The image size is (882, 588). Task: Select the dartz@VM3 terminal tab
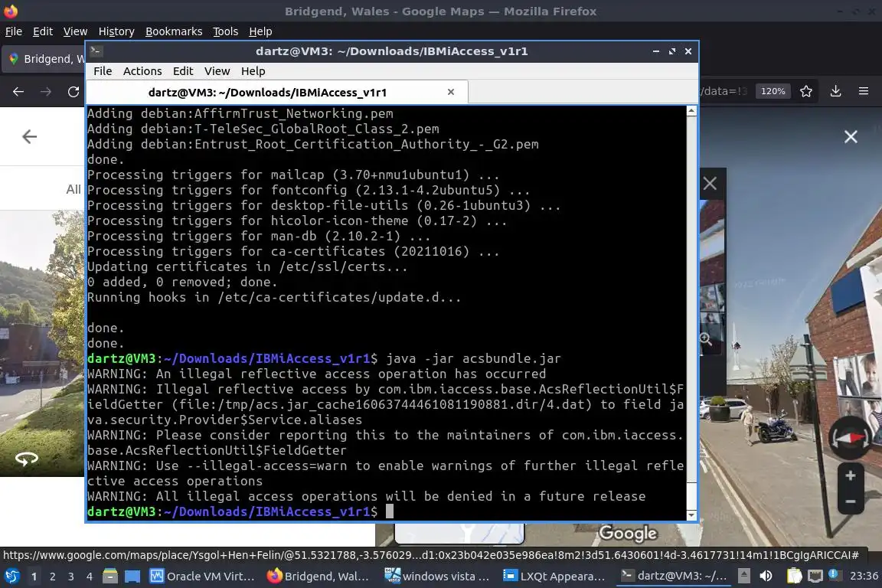[277, 93]
